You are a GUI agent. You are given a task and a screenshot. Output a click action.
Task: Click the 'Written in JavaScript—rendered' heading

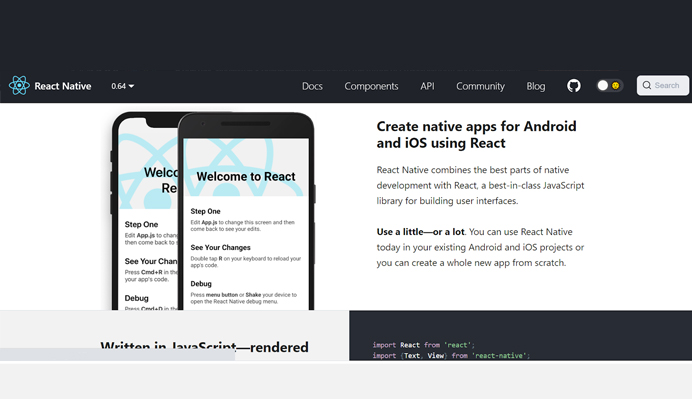(204, 347)
